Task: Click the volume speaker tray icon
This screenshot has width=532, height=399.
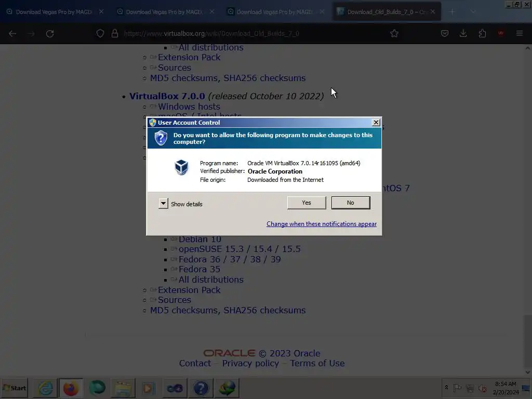Action: tap(482, 388)
